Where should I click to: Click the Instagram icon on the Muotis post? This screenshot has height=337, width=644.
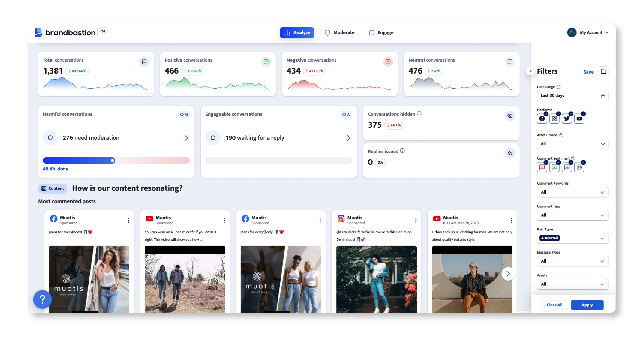(341, 219)
